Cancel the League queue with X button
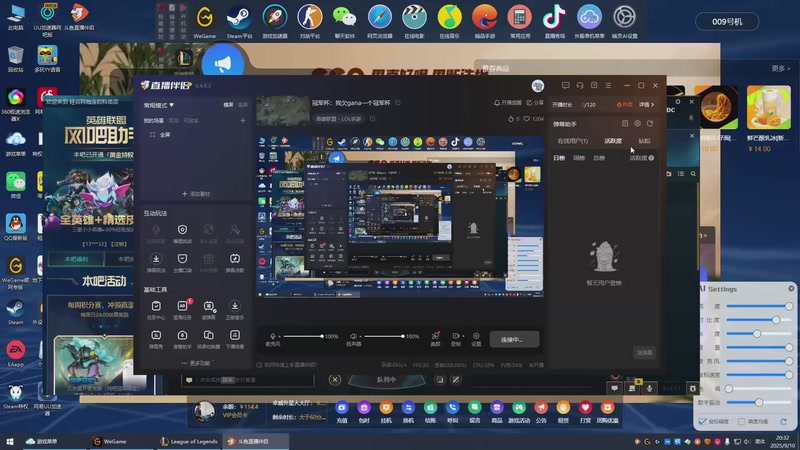Screen dimensions: 800x450 coord(335,380)
